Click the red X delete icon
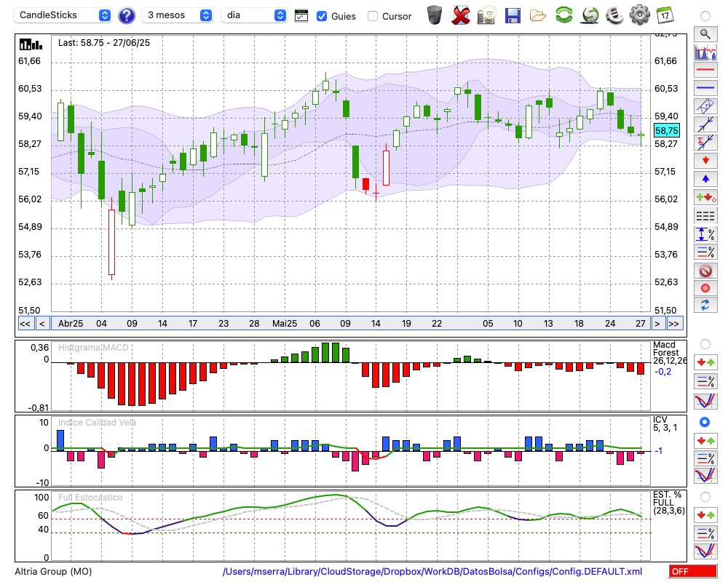 click(x=461, y=15)
